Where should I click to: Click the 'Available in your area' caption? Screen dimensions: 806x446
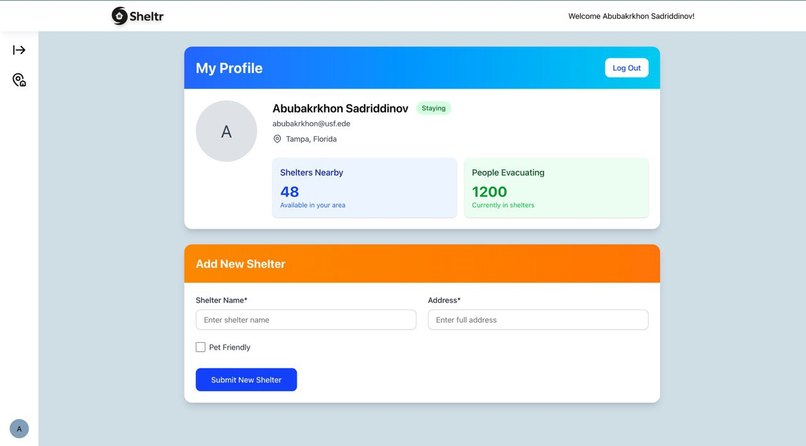click(313, 205)
